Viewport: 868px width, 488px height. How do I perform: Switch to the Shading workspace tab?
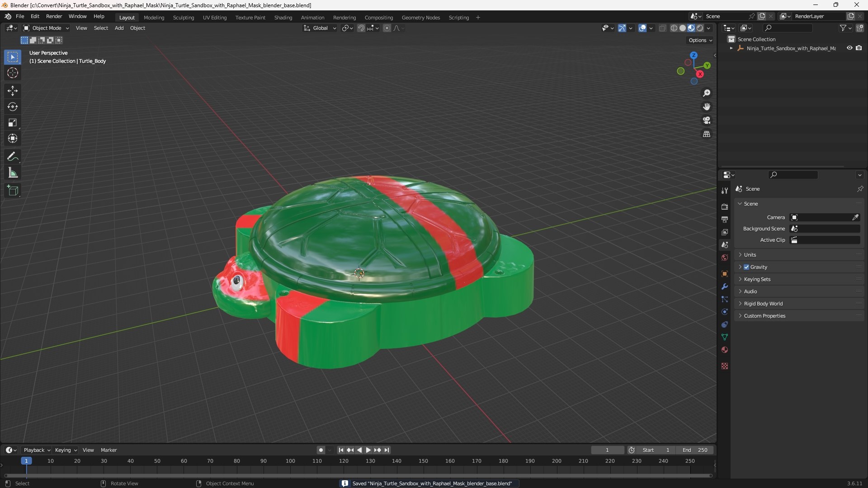click(283, 18)
